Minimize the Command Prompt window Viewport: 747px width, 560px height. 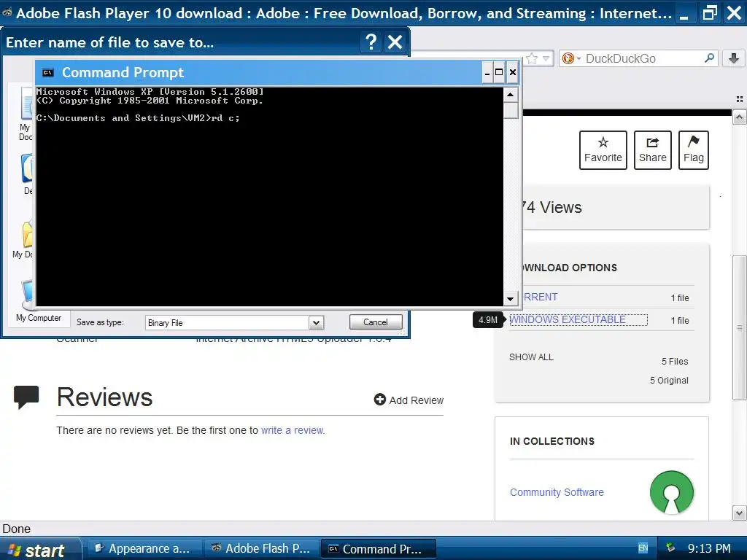[487, 72]
